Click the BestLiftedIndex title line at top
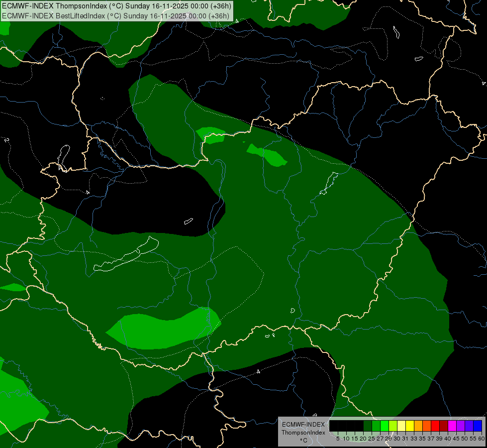 [x=115, y=16]
